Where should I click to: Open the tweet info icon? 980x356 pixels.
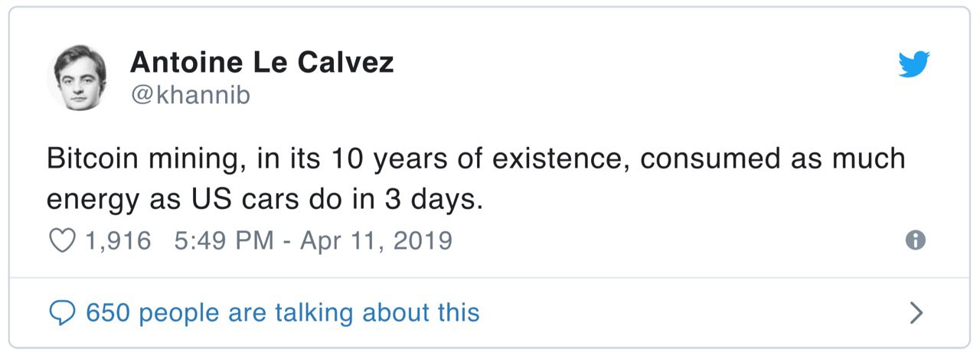coord(915,240)
